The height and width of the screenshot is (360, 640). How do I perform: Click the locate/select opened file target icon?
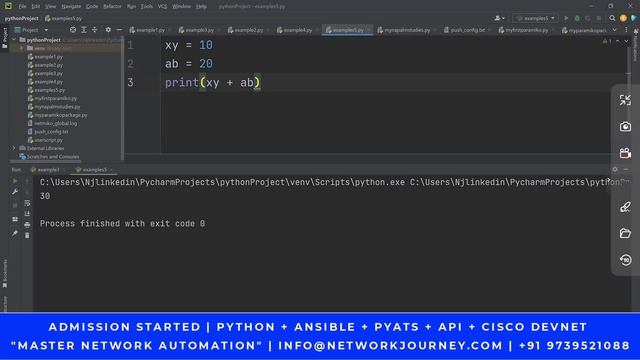click(73, 30)
